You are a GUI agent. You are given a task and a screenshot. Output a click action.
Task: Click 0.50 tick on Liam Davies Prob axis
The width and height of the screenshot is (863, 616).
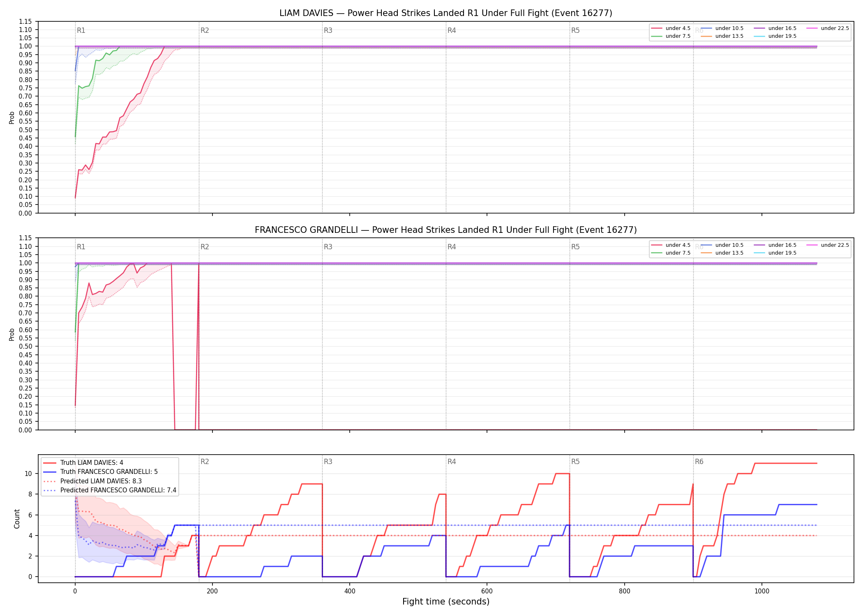coord(25,130)
